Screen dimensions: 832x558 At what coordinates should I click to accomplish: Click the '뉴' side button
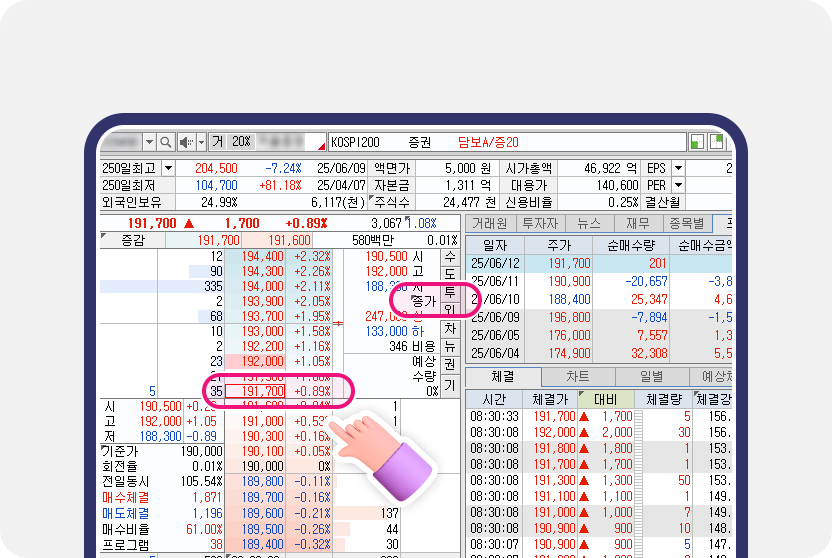coord(450,346)
